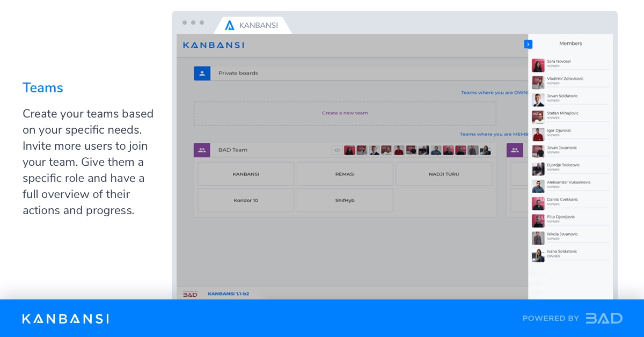Click Sara Novosel's avatar in Members

pos(538,65)
